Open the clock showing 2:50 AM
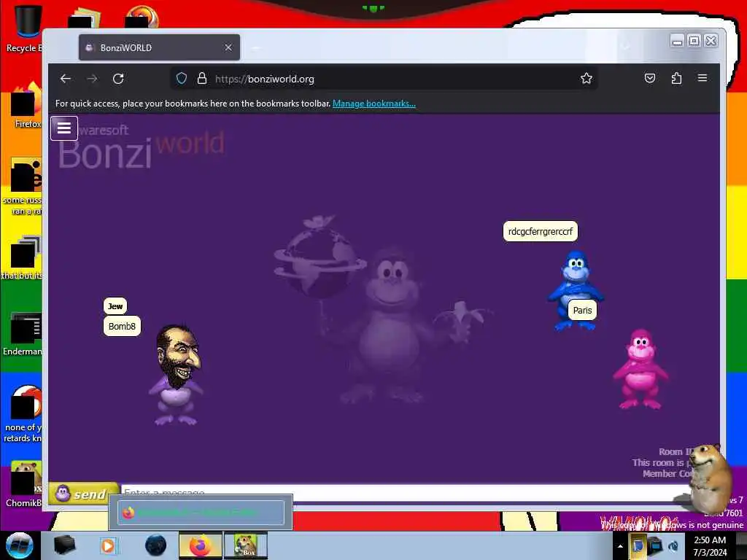This screenshot has width=747, height=560. pyautogui.click(x=710, y=546)
